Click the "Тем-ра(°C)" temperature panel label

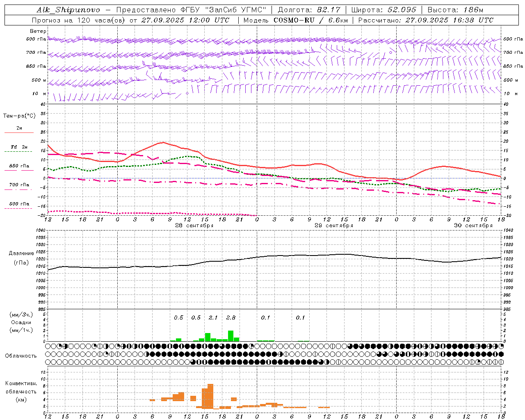coord(19,116)
